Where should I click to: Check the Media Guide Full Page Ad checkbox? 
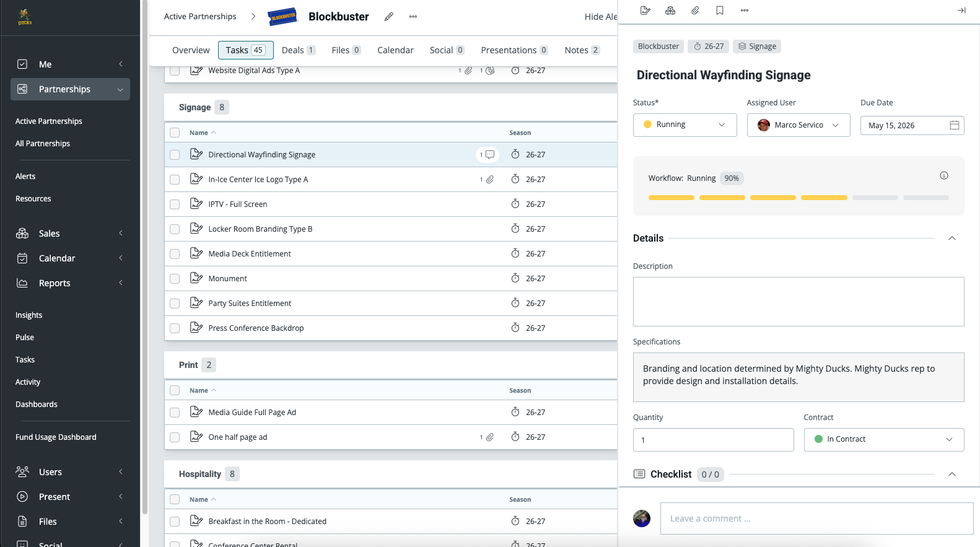175,413
